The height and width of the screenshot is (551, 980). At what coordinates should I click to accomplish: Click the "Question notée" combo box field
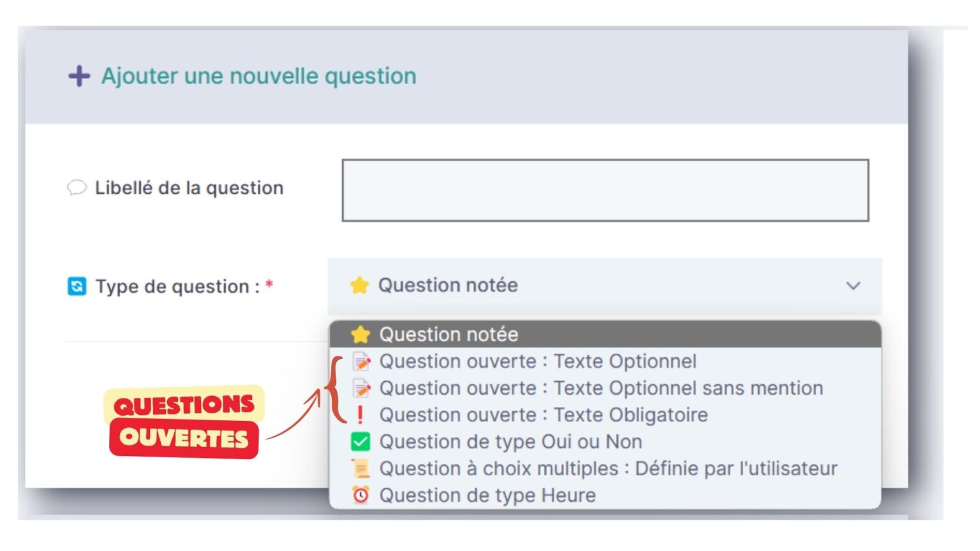(574, 285)
